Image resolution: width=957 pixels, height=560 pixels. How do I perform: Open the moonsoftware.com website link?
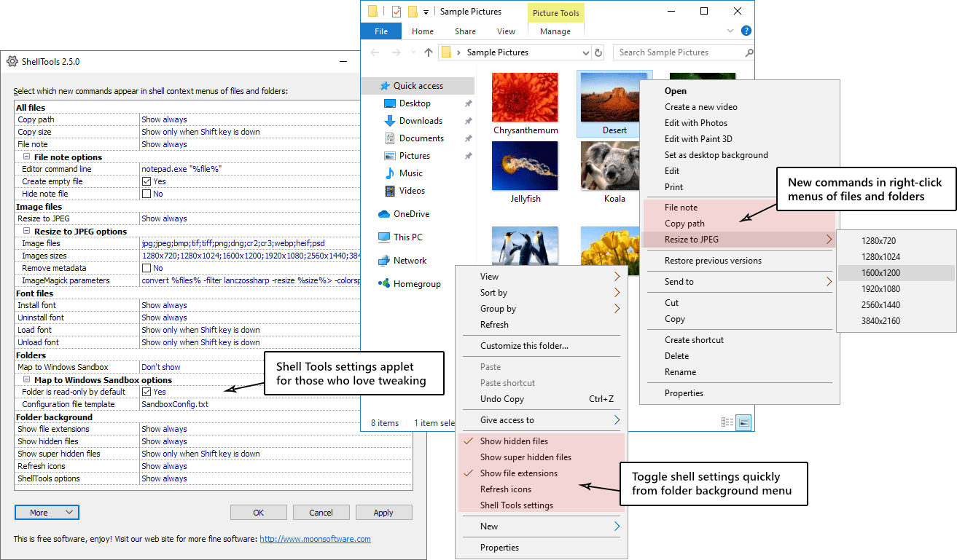pos(315,538)
